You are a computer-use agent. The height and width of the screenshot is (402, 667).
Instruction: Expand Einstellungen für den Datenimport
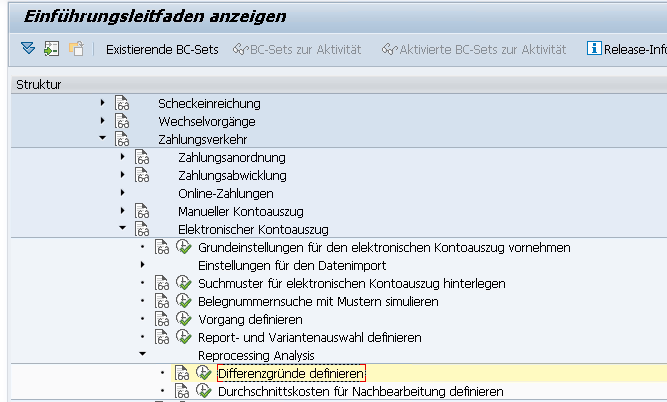tap(142, 265)
